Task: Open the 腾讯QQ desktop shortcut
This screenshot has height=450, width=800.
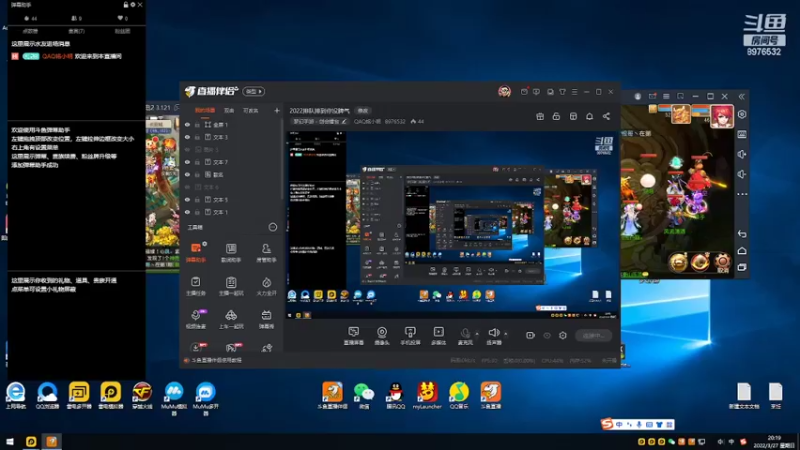Action: [395, 396]
